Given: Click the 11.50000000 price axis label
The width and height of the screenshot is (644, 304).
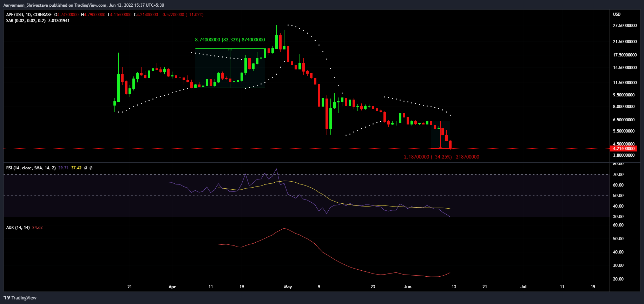Looking at the screenshot, I should [625, 83].
